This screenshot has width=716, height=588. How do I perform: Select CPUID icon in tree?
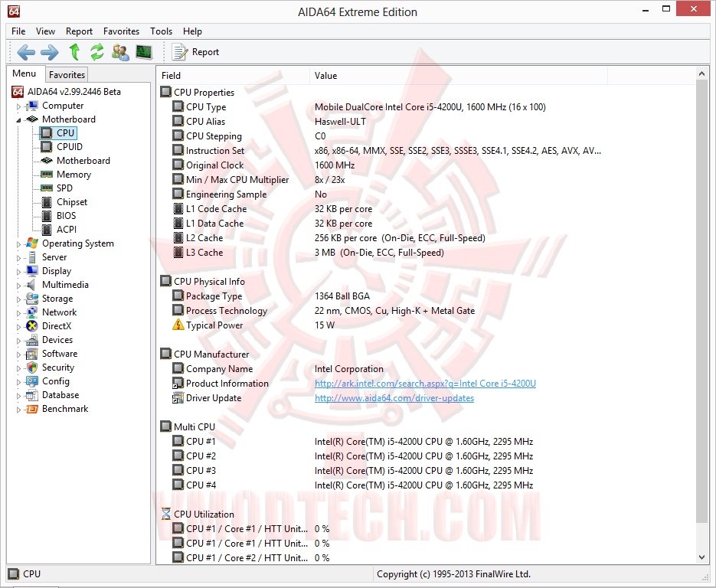(x=47, y=146)
